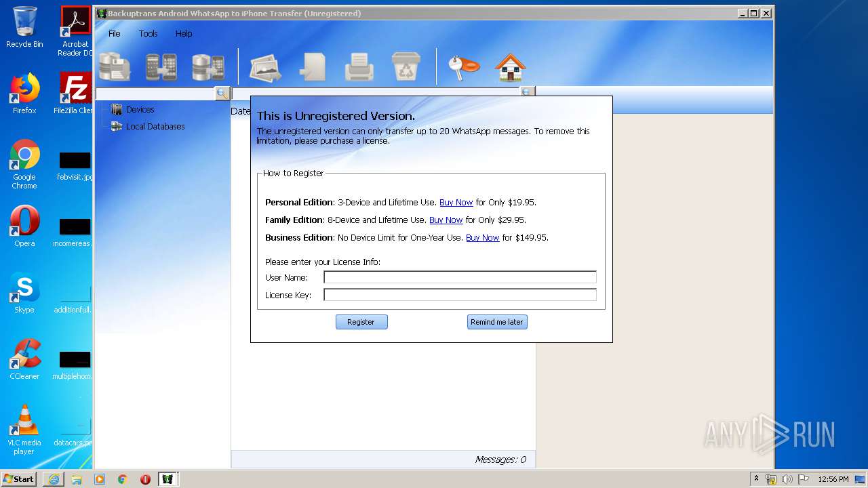The height and width of the screenshot is (488, 868).
Task: Click the printer toolbar icon
Action: pos(359,67)
